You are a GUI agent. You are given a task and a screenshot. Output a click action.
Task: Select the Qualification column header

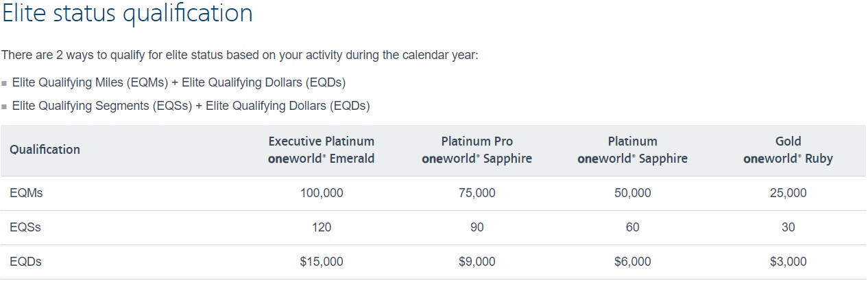(45, 150)
